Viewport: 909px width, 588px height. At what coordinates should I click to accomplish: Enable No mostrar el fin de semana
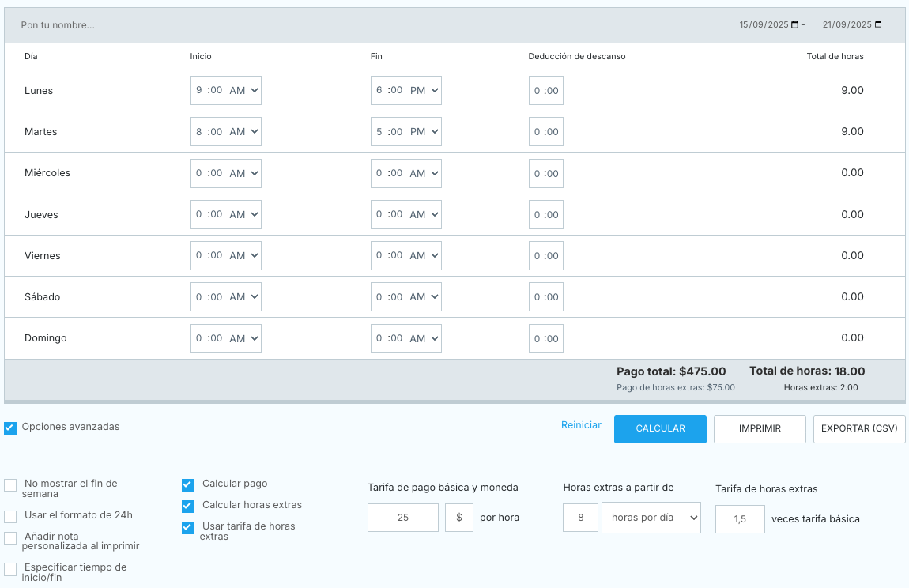point(10,485)
